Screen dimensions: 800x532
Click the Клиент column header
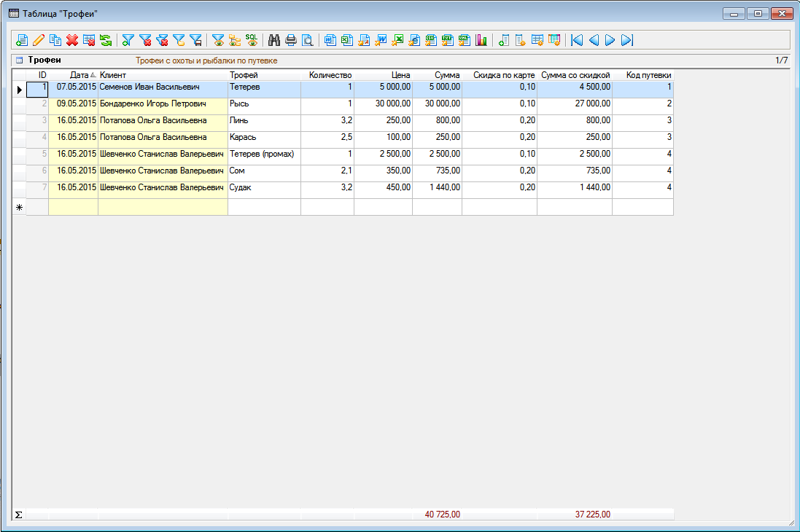click(x=162, y=75)
